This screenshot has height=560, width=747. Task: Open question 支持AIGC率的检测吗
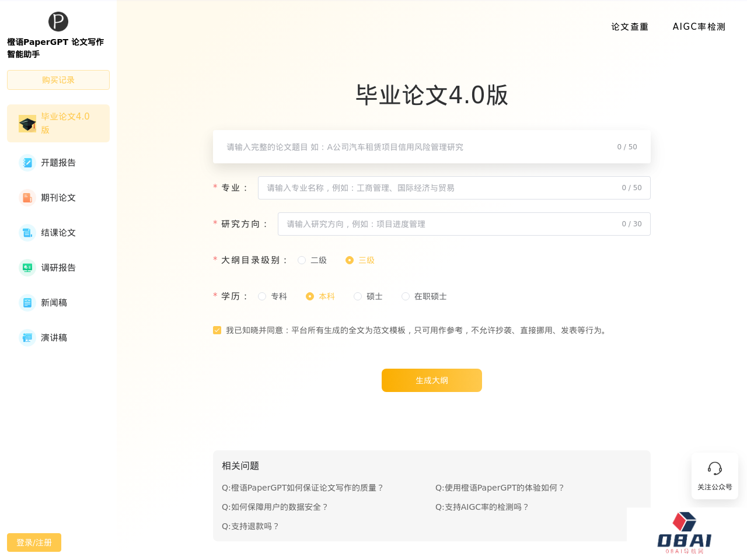coord(483,507)
